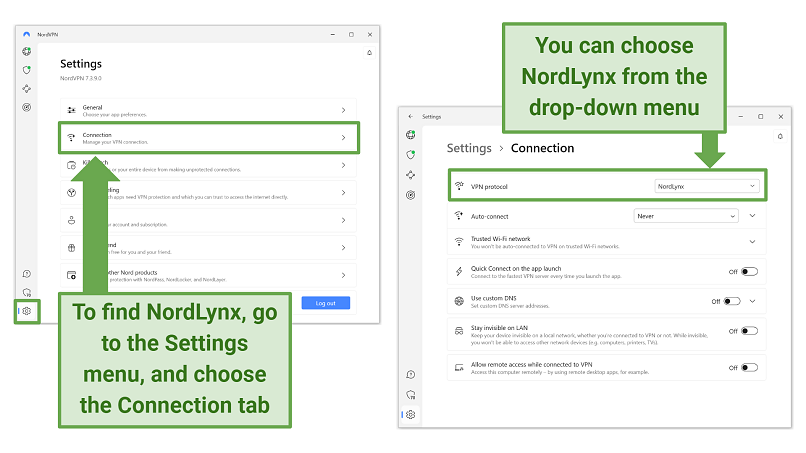Close the Connection settings window
Image resolution: width=806 pixels, height=453 pixels.
click(x=780, y=117)
